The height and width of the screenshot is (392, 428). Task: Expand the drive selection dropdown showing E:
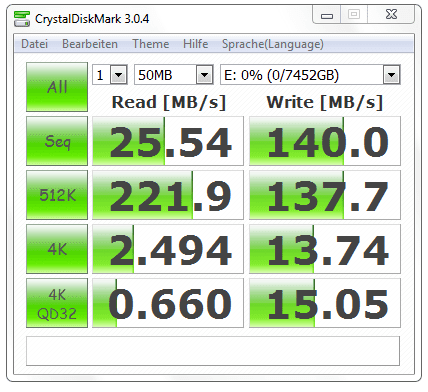pos(391,75)
